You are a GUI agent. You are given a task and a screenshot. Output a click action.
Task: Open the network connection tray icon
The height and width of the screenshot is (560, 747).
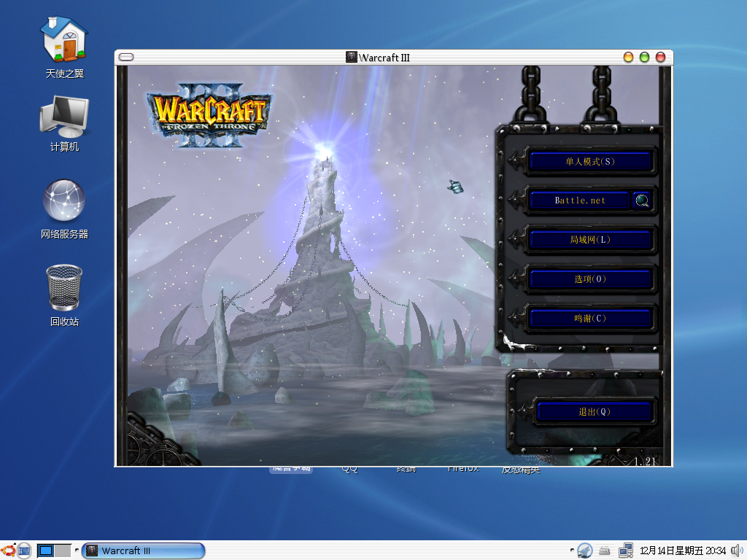pos(625,551)
